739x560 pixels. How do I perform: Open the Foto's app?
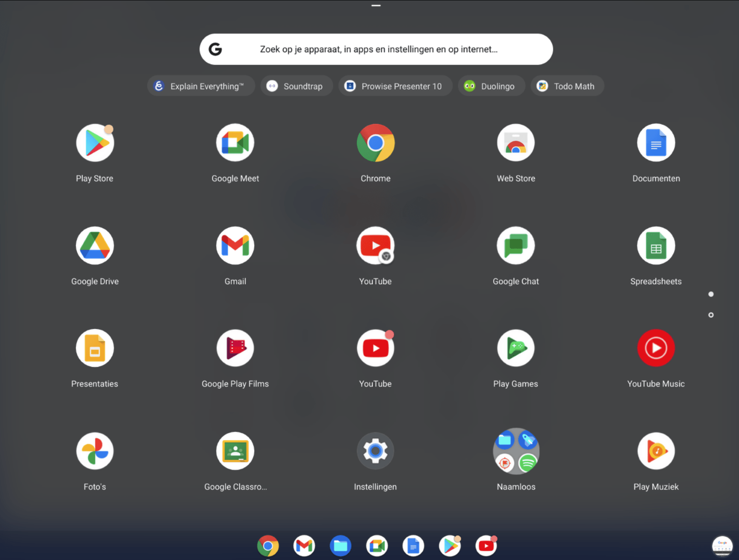pyautogui.click(x=95, y=451)
